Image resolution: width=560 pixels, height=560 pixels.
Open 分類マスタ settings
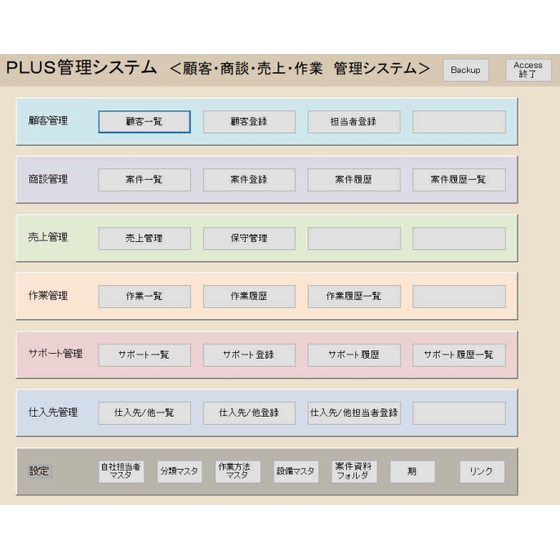179,471
